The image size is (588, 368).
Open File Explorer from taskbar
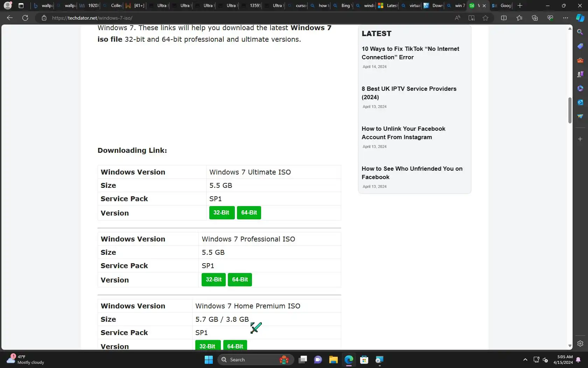(x=333, y=360)
